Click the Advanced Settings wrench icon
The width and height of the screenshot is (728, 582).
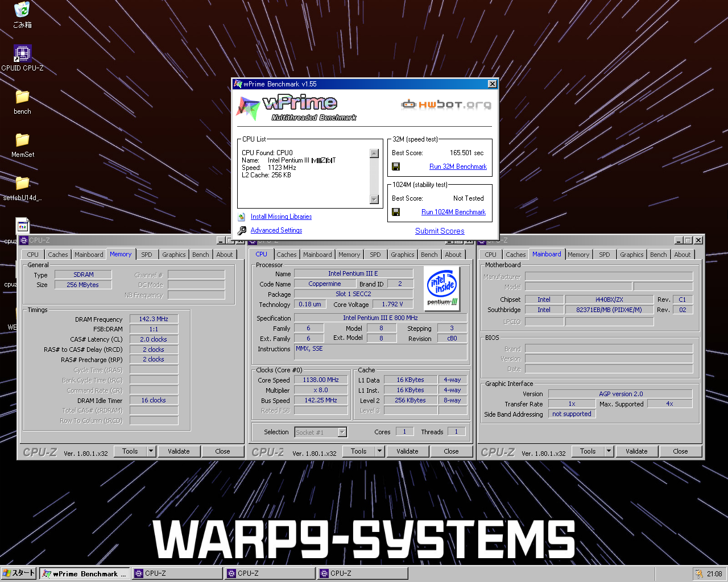pyautogui.click(x=241, y=230)
